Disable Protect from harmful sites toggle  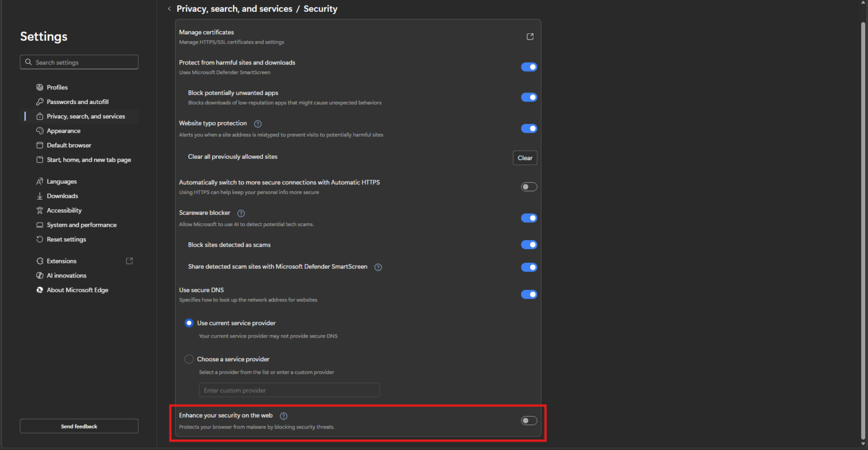click(x=529, y=67)
